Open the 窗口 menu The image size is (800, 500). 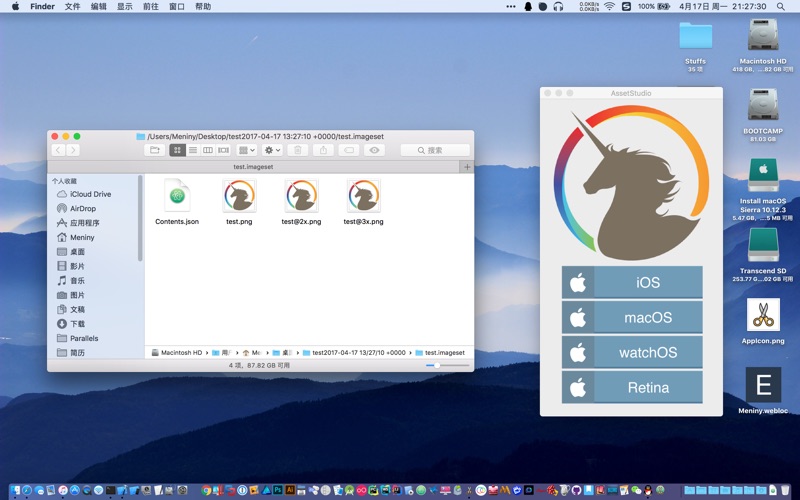click(177, 6)
